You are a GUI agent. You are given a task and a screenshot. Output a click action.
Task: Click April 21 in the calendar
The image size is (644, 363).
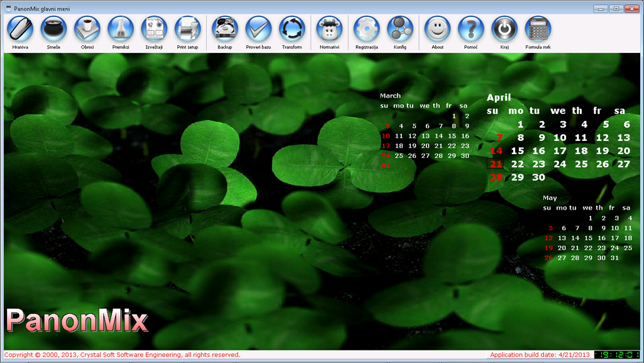(496, 164)
